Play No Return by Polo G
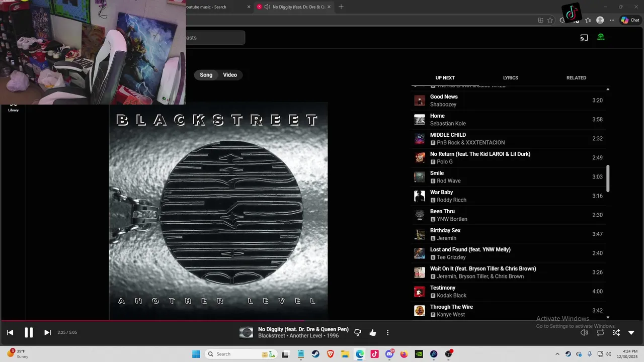This screenshot has height=362, width=644. pos(508,158)
